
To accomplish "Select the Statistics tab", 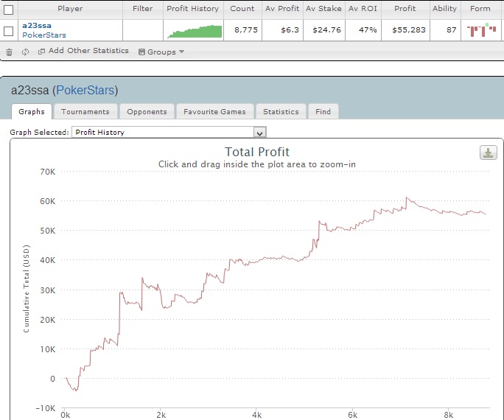I will pyautogui.click(x=281, y=111).
